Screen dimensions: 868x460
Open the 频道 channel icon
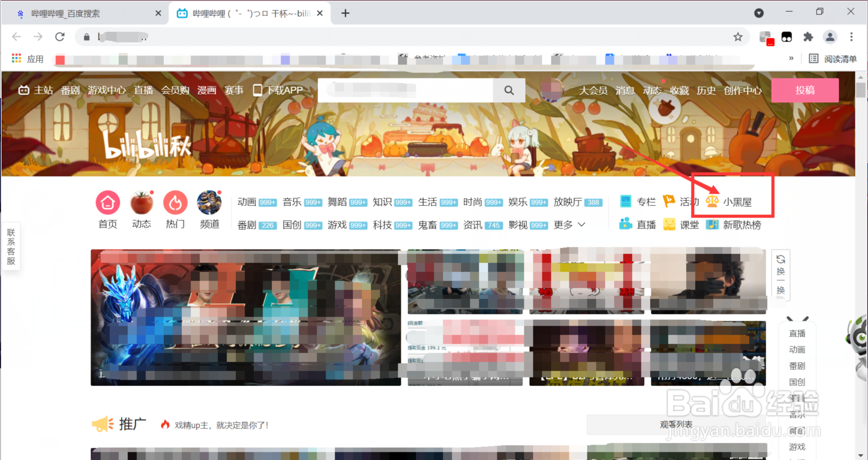click(x=209, y=202)
